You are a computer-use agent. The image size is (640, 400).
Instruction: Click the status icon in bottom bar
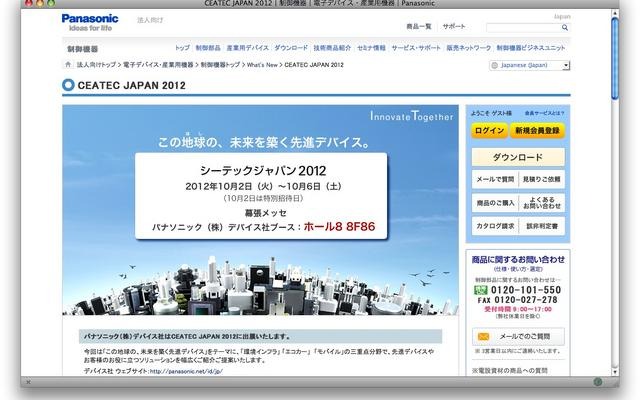[598, 382]
